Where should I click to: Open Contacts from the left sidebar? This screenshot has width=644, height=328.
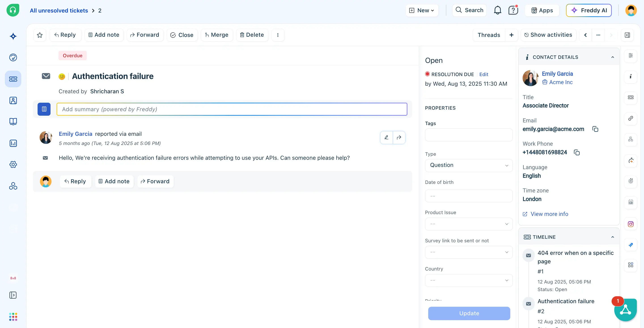point(13,100)
